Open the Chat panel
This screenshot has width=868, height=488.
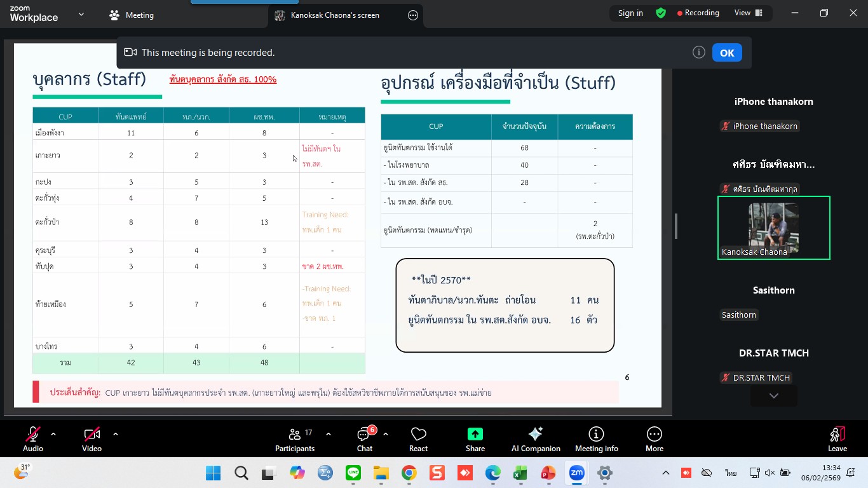[365, 439]
